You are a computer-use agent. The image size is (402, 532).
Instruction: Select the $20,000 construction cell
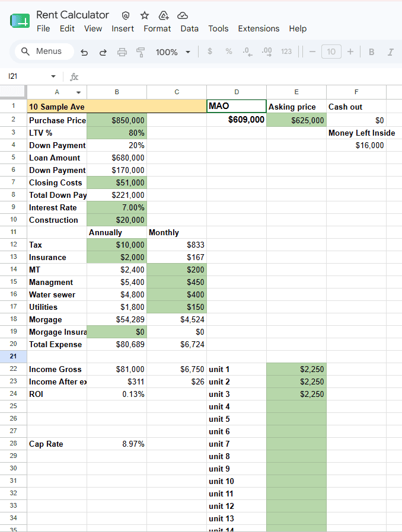click(x=117, y=220)
